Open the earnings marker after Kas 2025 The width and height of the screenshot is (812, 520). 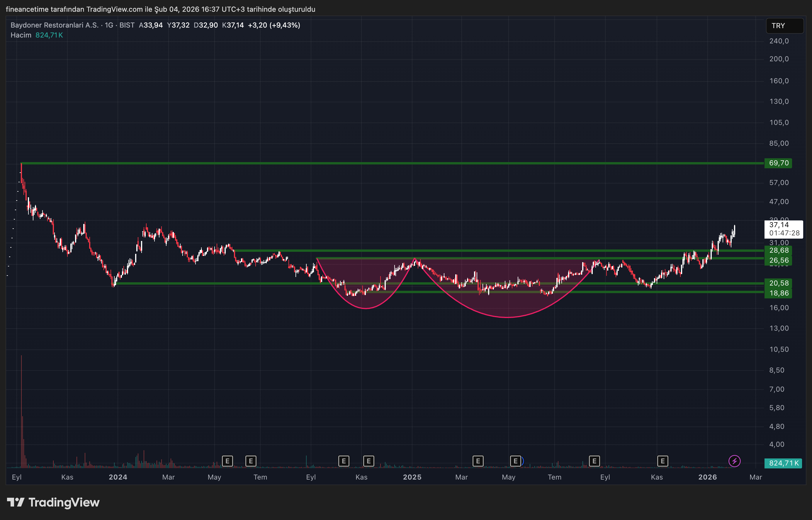(x=662, y=461)
